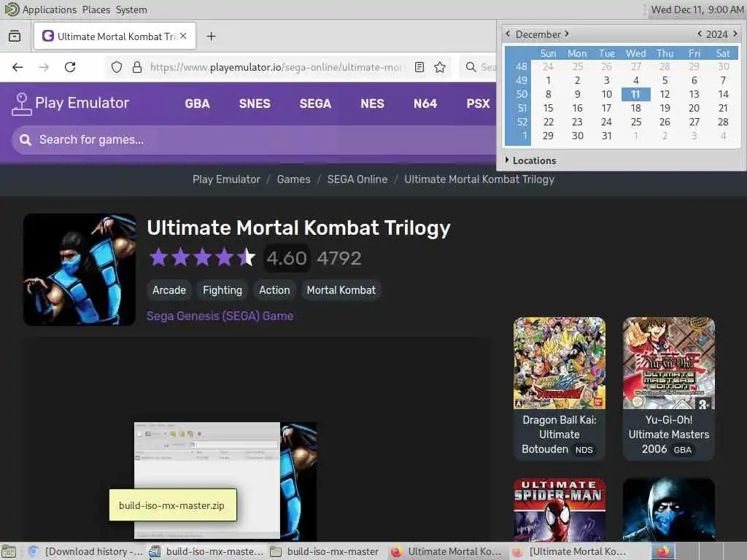
Task: Click the Action tag
Action: click(274, 290)
